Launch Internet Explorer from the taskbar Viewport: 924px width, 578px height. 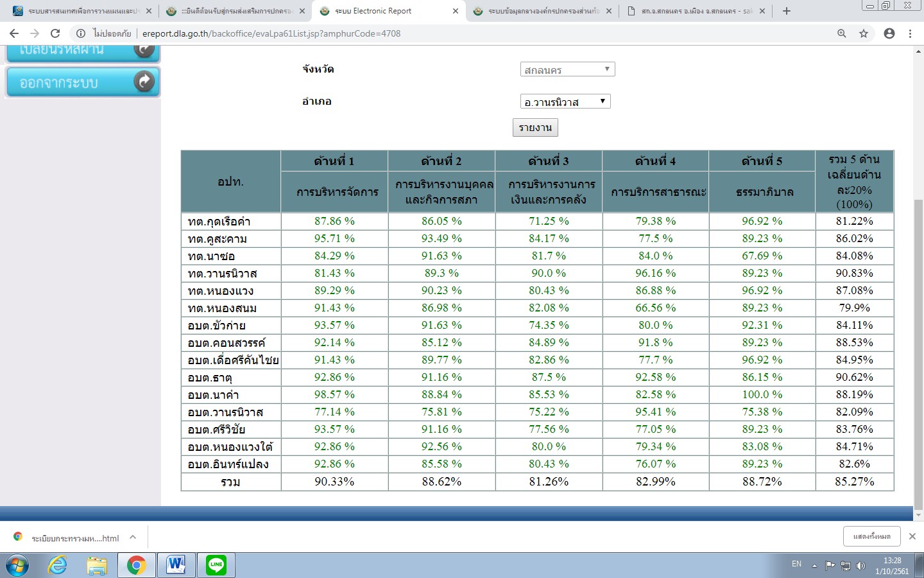point(58,565)
